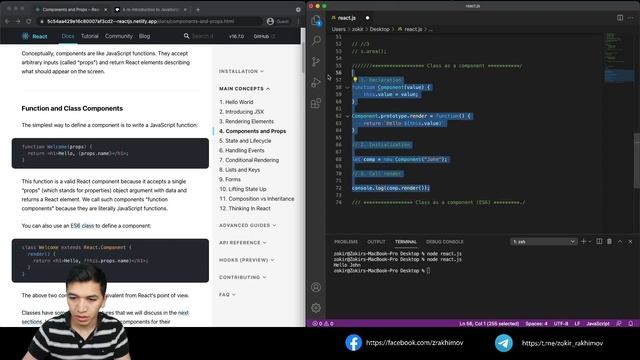
Task: Click the Desktop breadcrumb segment
Action: 379,29
